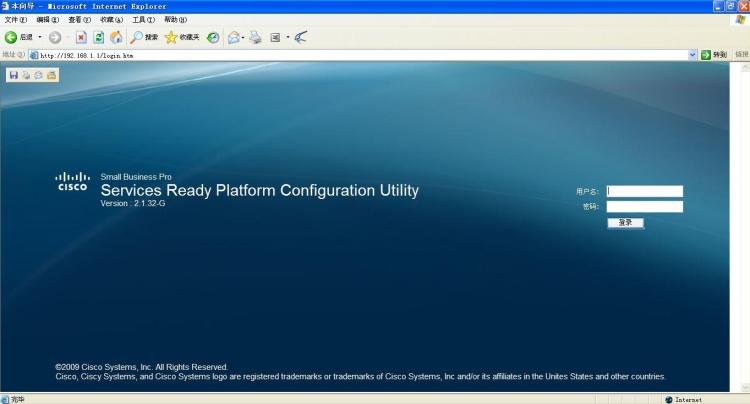
Task: Focus the 用户名 username input field
Action: (645, 191)
